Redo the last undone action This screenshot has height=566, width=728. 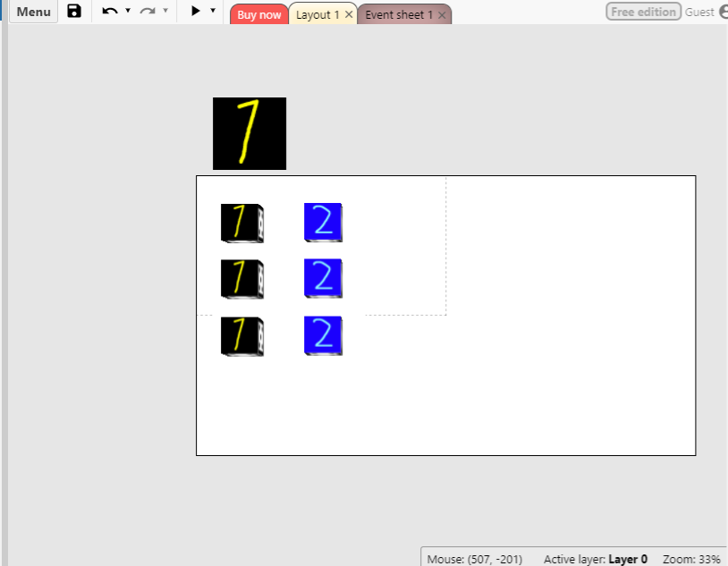pos(148,11)
